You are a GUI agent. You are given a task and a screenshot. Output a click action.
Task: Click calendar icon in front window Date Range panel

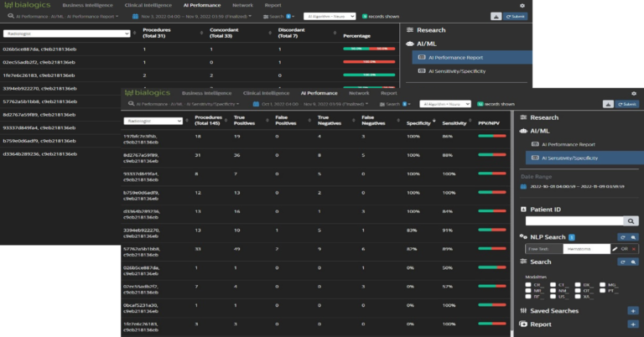click(x=523, y=186)
